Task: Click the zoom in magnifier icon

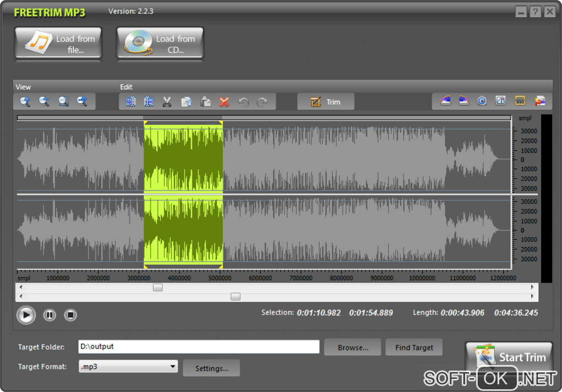Action: pyautogui.click(x=25, y=102)
